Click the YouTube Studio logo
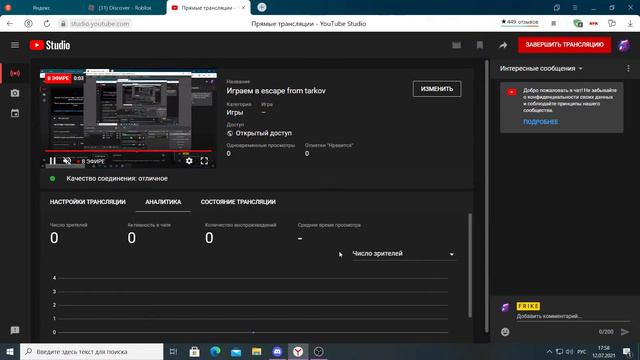The width and height of the screenshot is (640, 360). [50, 45]
